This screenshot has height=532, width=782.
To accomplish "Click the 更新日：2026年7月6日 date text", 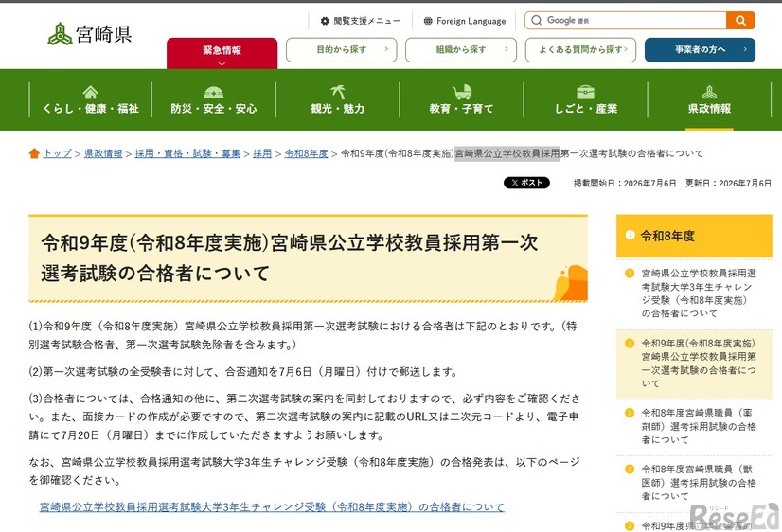I will click(x=728, y=184).
